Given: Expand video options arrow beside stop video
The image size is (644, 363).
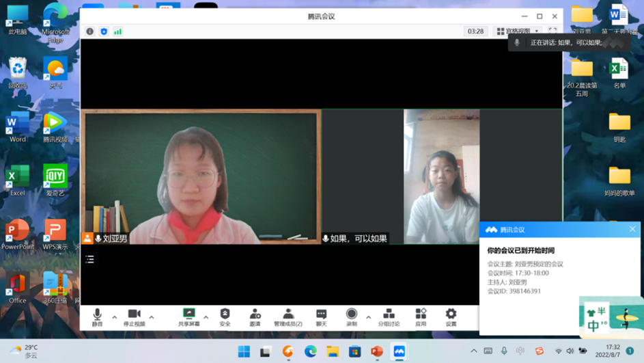Looking at the screenshot, I should click(152, 317).
